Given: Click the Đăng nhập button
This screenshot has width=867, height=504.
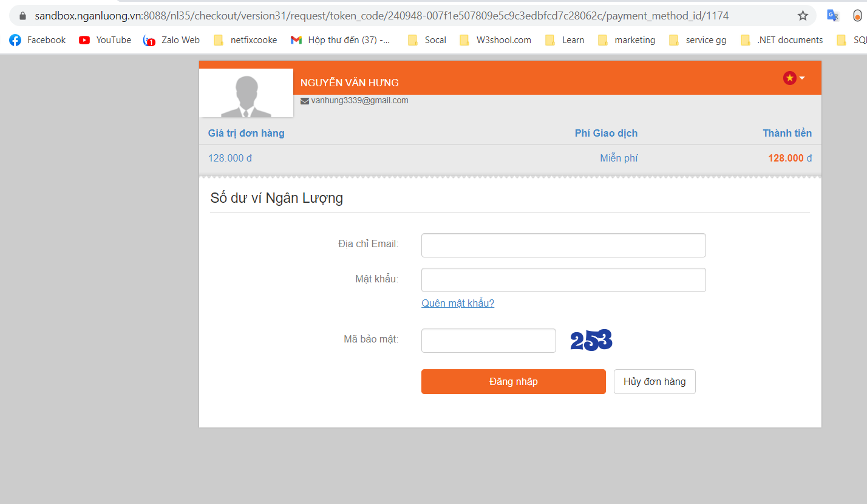Looking at the screenshot, I should (514, 381).
